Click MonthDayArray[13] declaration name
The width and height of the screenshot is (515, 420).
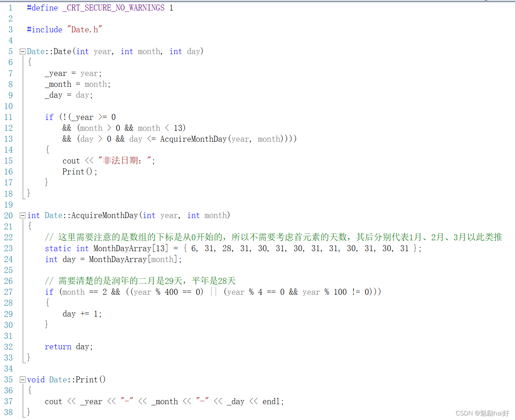point(131,249)
